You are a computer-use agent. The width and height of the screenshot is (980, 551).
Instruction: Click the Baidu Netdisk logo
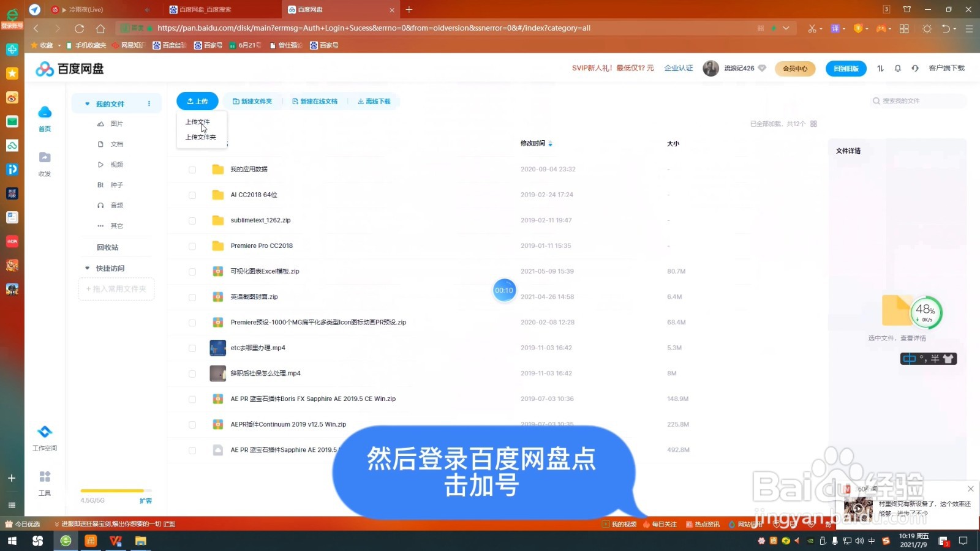point(69,69)
